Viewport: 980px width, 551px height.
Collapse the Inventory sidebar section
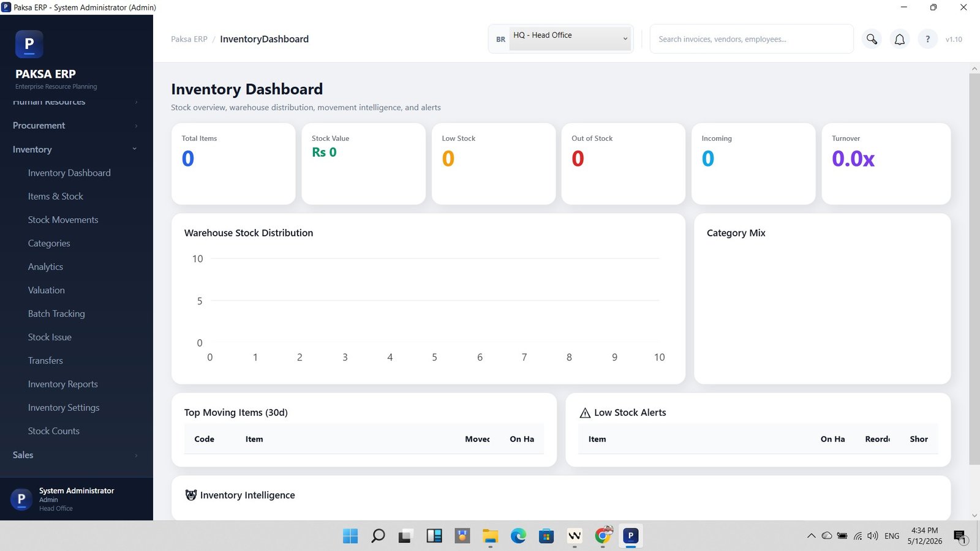click(75, 149)
